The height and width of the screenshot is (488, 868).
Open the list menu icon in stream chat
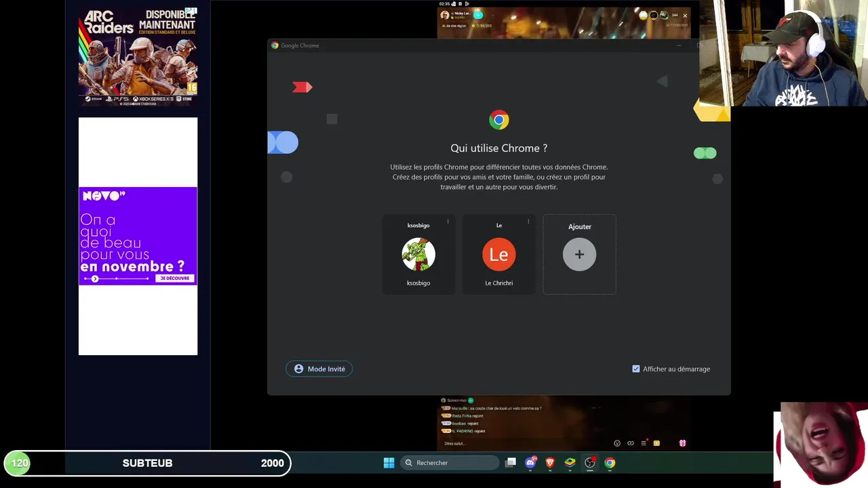point(644,443)
